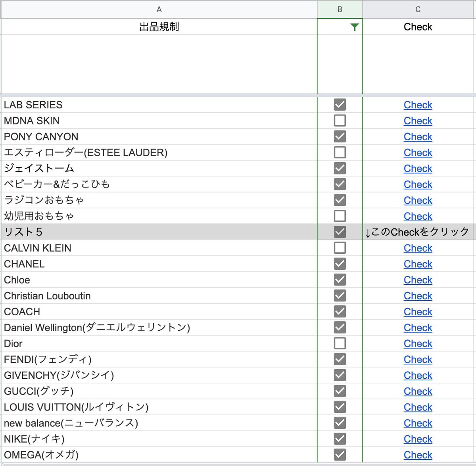
Task: Select column A header
Action: click(159, 9)
